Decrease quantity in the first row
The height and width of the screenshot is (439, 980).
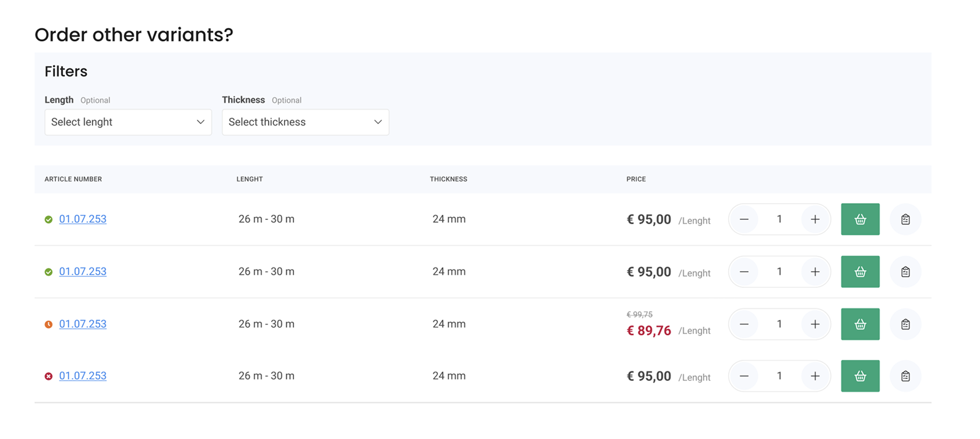click(x=744, y=219)
